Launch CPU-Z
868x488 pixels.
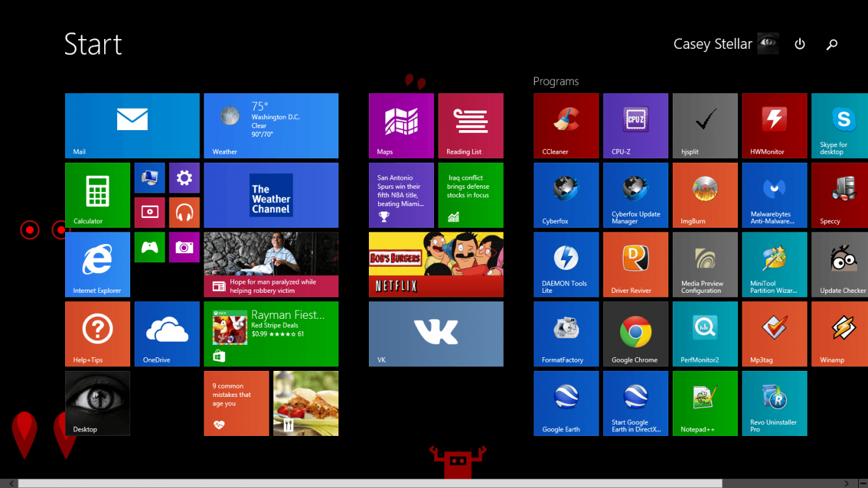tap(636, 126)
